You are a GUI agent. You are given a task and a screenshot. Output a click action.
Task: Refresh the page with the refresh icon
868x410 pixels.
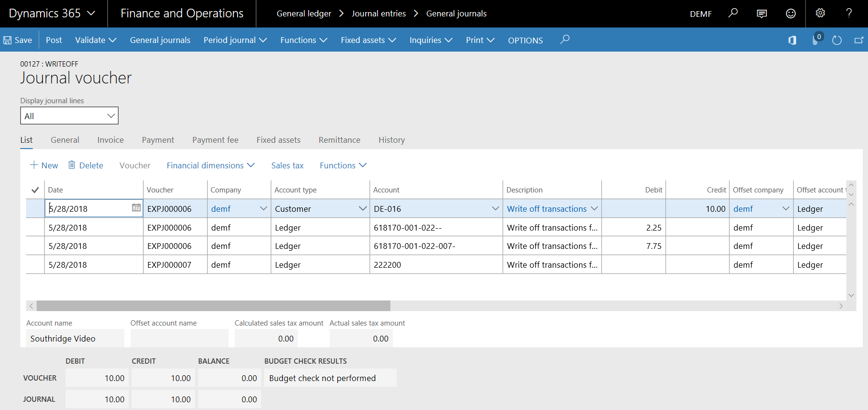click(837, 40)
